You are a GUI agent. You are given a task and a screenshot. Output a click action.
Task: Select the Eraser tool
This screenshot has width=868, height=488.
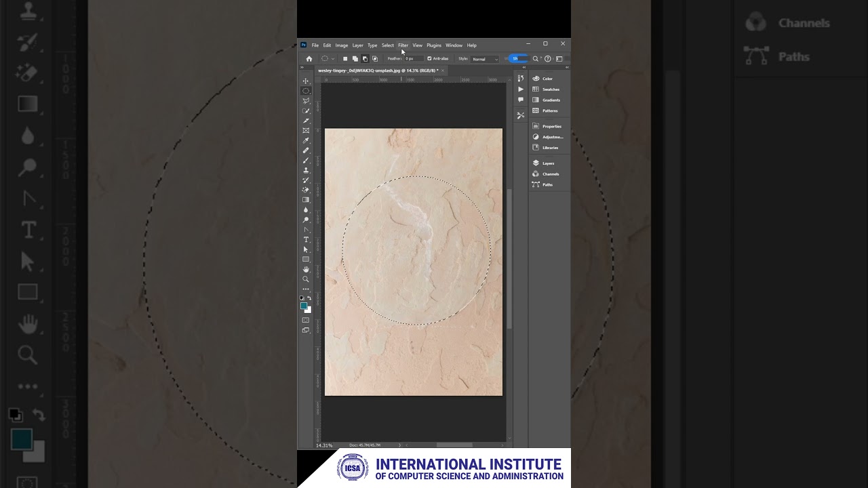coord(306,190)
